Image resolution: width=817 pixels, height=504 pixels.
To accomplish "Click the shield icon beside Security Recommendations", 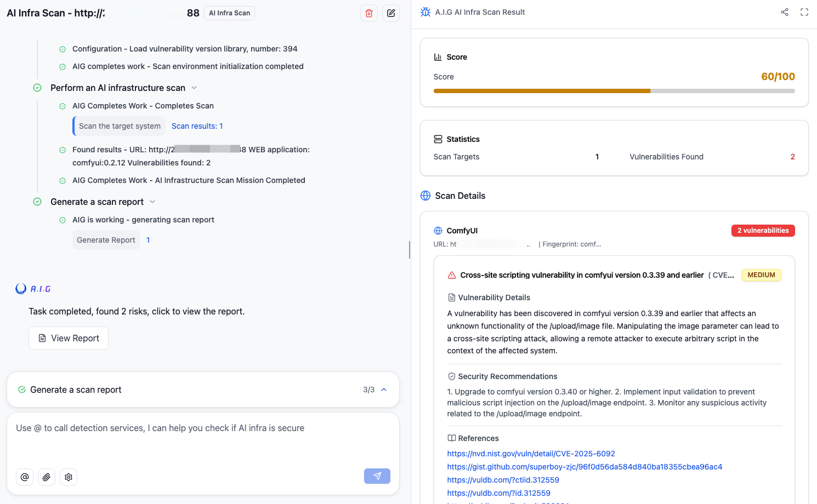I will [x=452, y=376].
